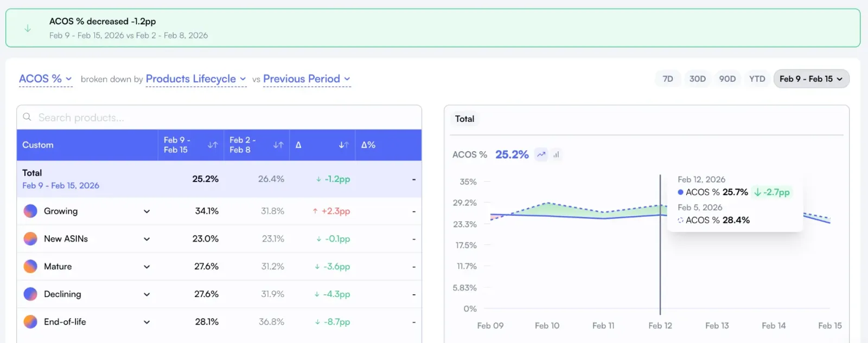868x343 pixels.
Task: Click End-of-life change -8.7pp
Action: click(x=332, y=321)
